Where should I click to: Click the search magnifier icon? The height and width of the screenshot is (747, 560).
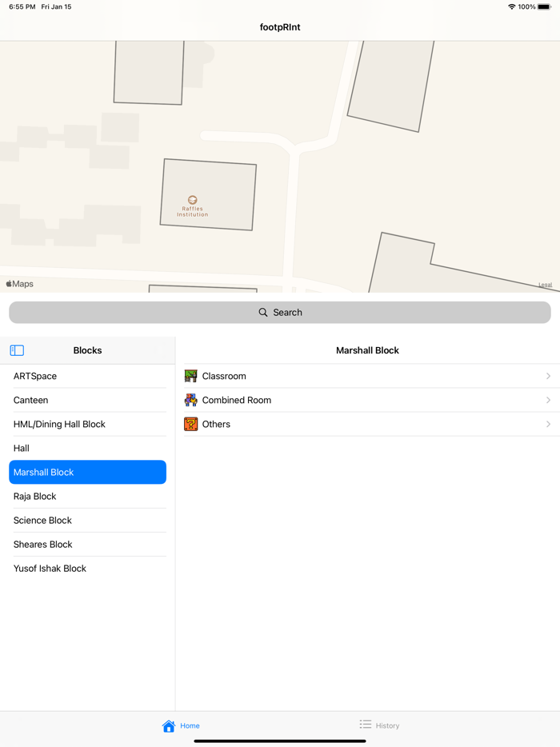point(263,312)
